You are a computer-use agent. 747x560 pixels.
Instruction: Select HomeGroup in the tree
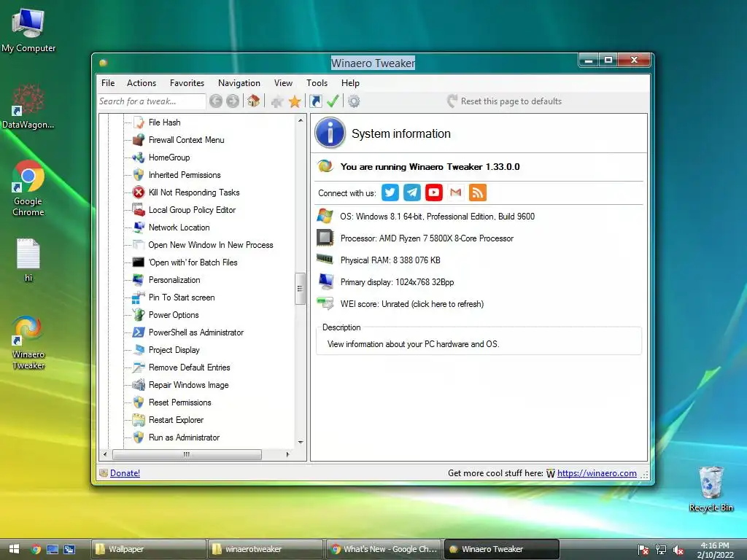(x=169, y=157)
